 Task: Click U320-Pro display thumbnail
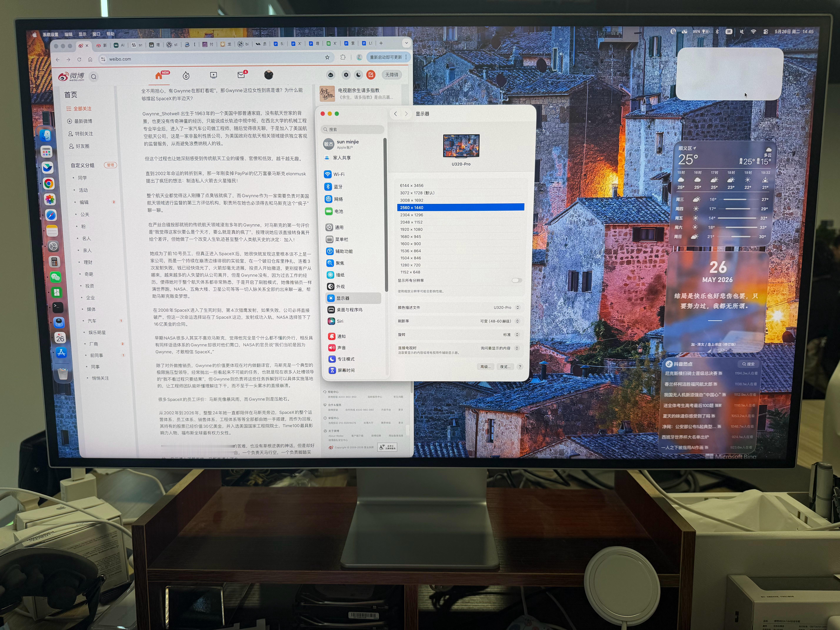click(461, 146)
